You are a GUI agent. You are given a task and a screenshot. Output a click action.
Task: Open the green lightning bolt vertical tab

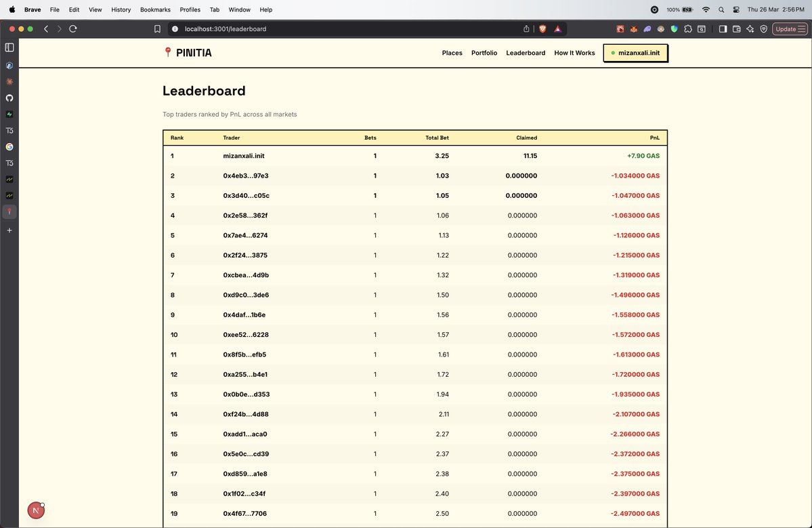click(x=9, y=114)
